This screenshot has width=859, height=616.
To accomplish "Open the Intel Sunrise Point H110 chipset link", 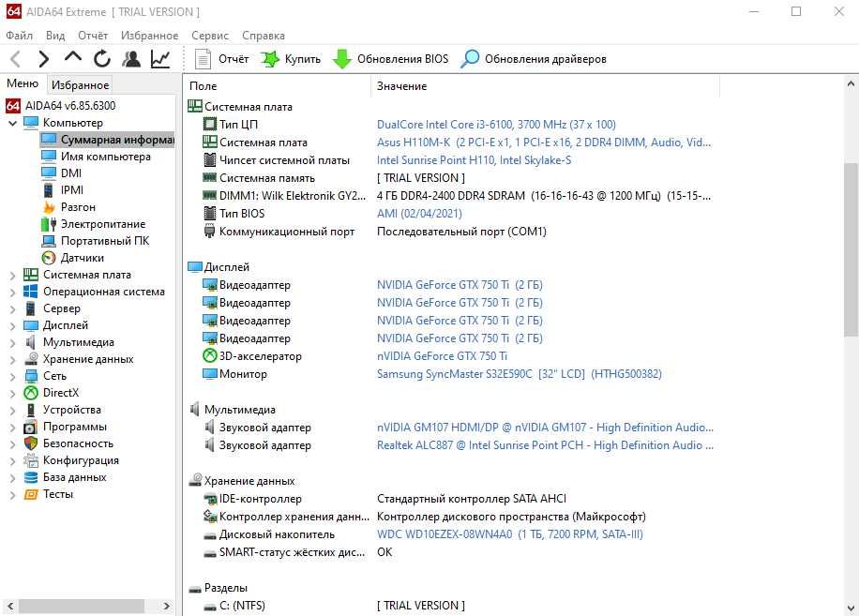I will [474, 160].
